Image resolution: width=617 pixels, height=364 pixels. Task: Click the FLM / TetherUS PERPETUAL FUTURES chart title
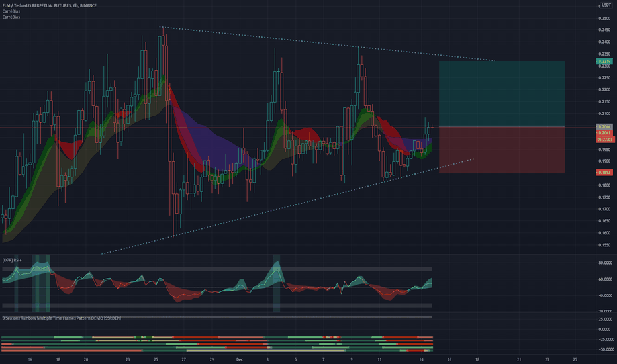pyautogui.click(x=49, y=5)
